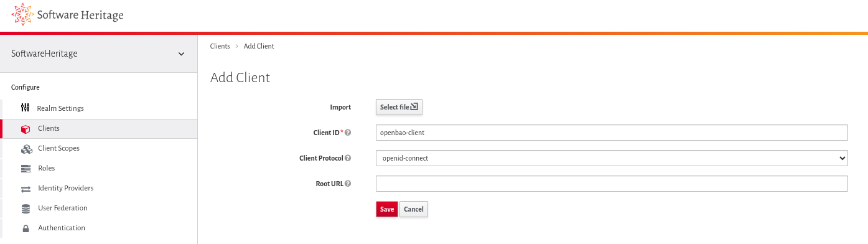
Task: Click the Client Protocol help icon
Action: coord(348,158)
